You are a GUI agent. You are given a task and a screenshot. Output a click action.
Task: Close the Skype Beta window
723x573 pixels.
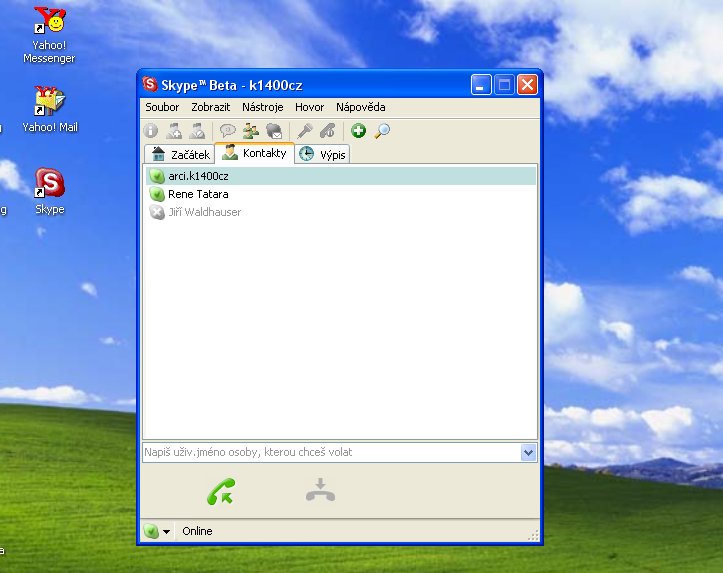click(527, 85)
